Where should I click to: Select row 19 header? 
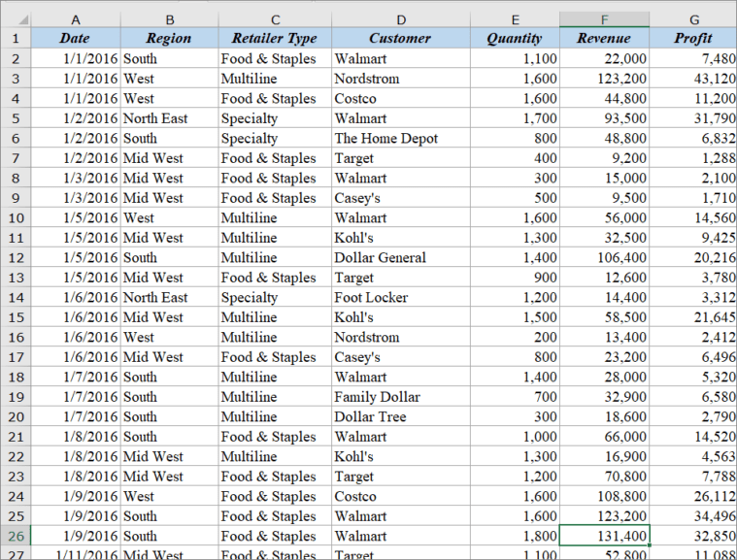coord(16,397)
